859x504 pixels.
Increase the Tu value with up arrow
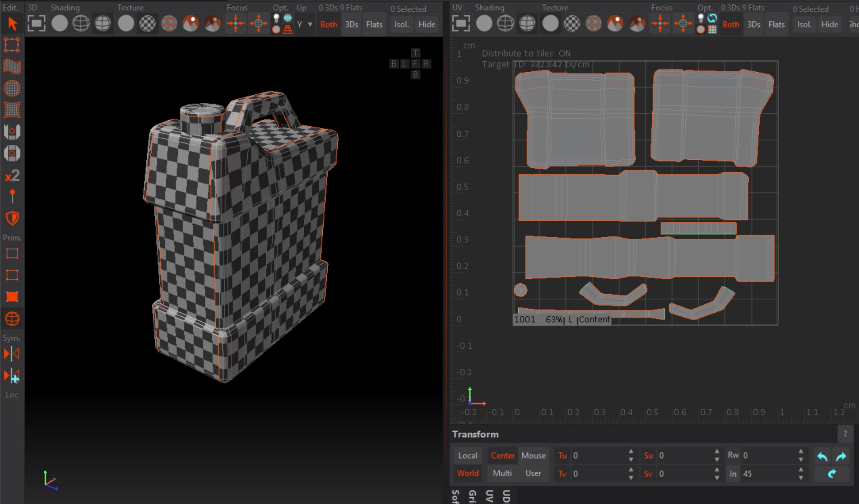pos(631,452)
